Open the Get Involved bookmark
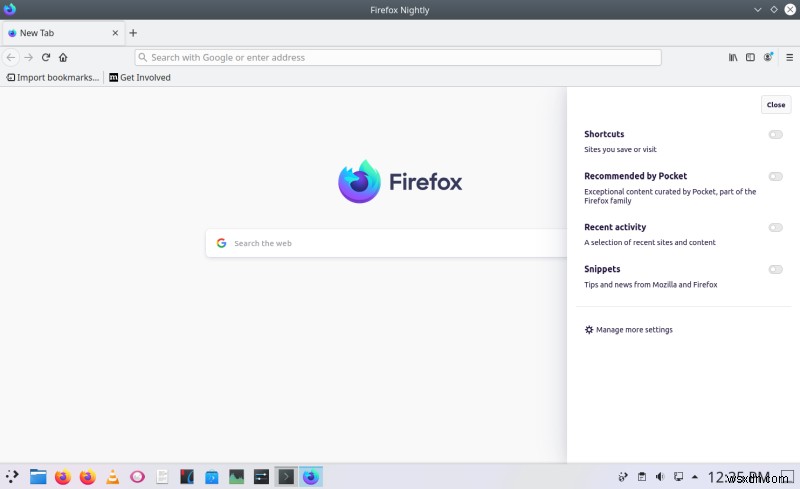This screenshot has width=800, height=489. coord(140,78)
